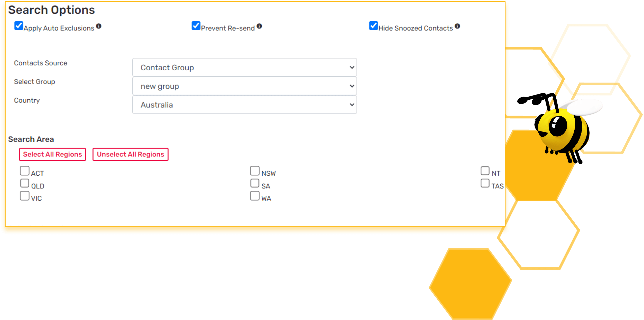
Task: Expand Contacts Source dropdown
Action: click(244, 67)
